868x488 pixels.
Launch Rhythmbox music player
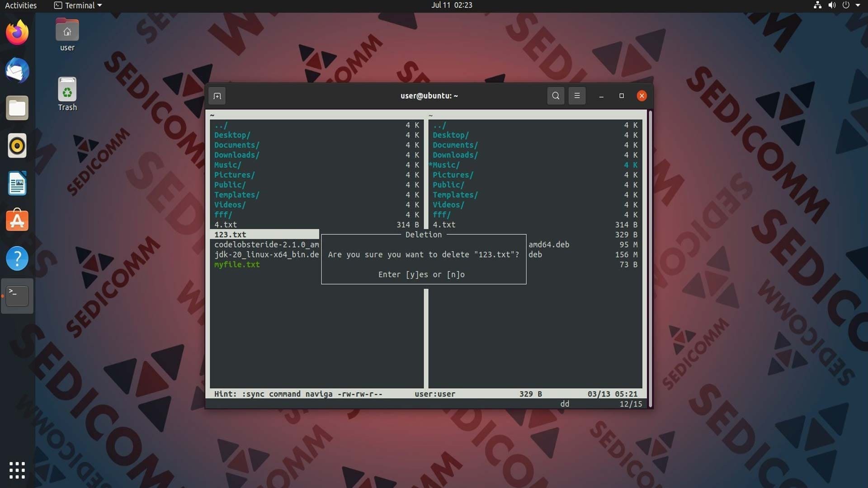tap(17, 146)
